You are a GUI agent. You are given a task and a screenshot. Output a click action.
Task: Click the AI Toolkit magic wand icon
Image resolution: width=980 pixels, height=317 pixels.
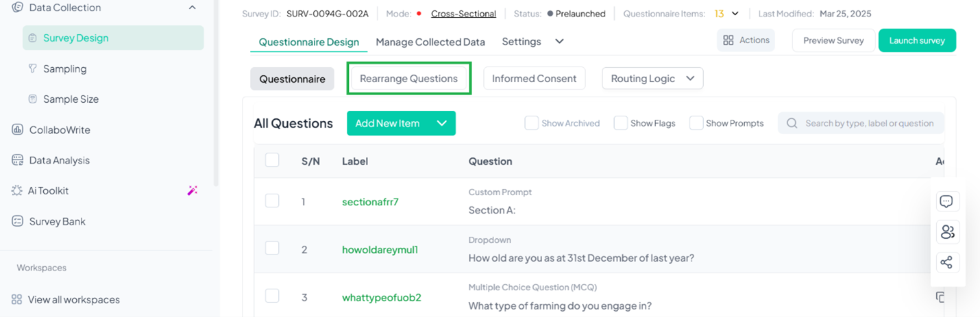(193, 191)
